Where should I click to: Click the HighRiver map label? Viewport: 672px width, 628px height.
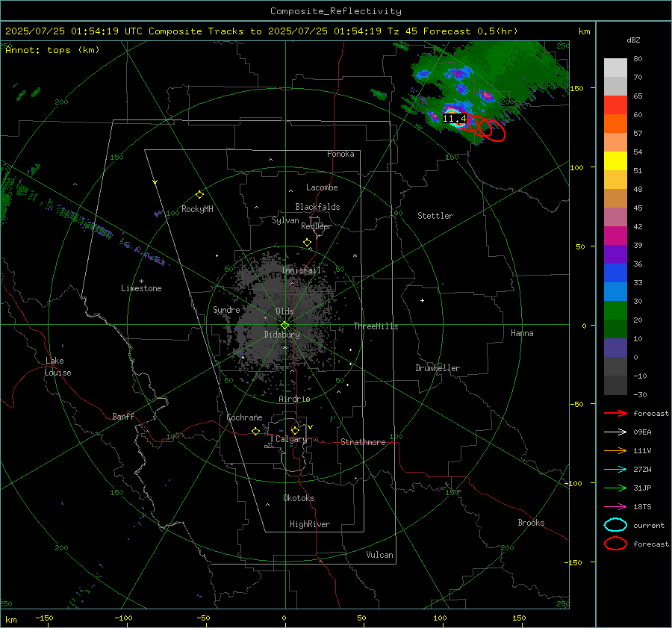[x=310, y=524]
